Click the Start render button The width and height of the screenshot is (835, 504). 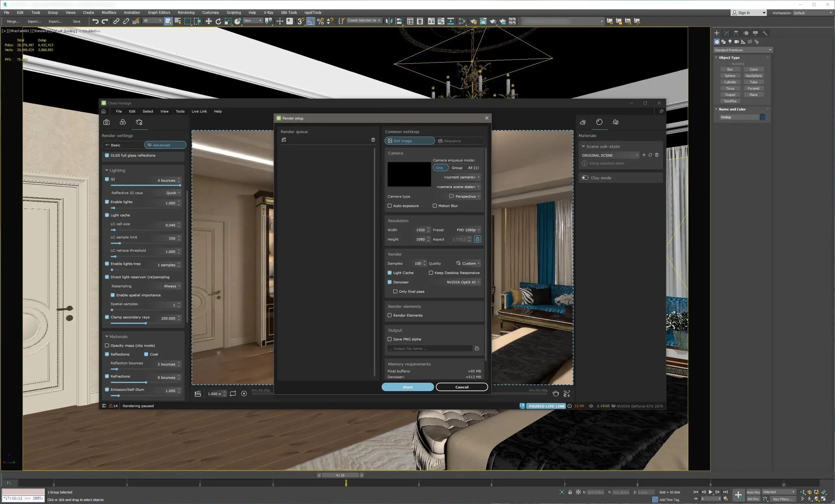point(407,387)
